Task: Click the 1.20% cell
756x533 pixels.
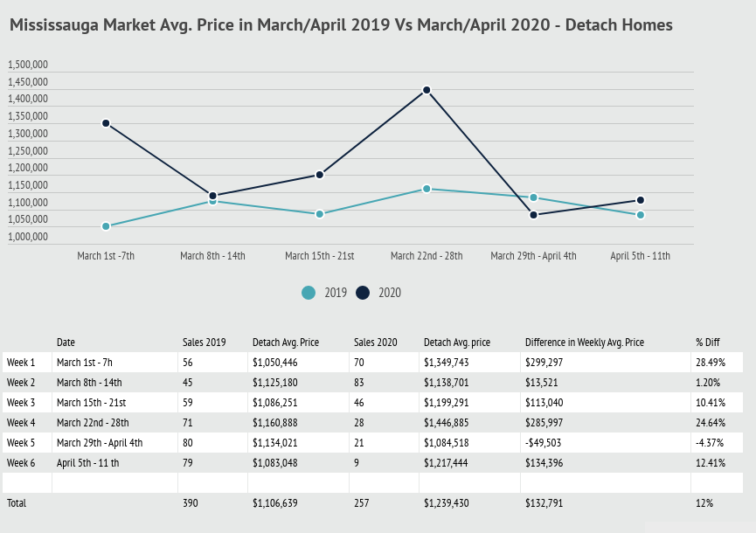Action: coord(708,383)
